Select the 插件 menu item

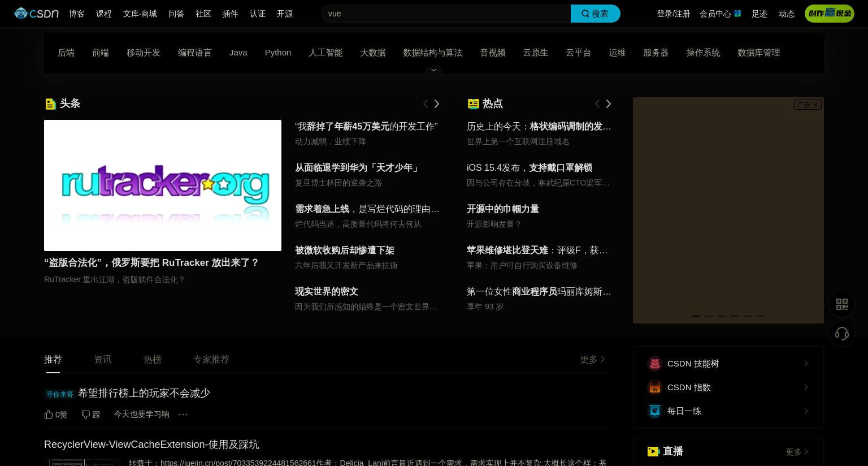[231, 14]
